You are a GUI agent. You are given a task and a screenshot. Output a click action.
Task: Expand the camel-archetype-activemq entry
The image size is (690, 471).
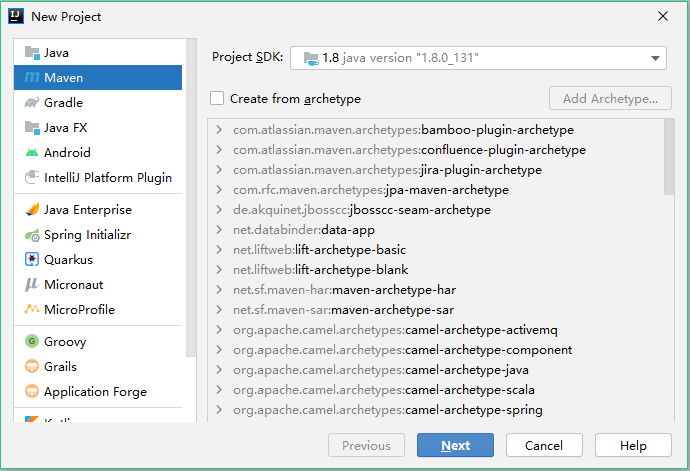pos(220,330)
